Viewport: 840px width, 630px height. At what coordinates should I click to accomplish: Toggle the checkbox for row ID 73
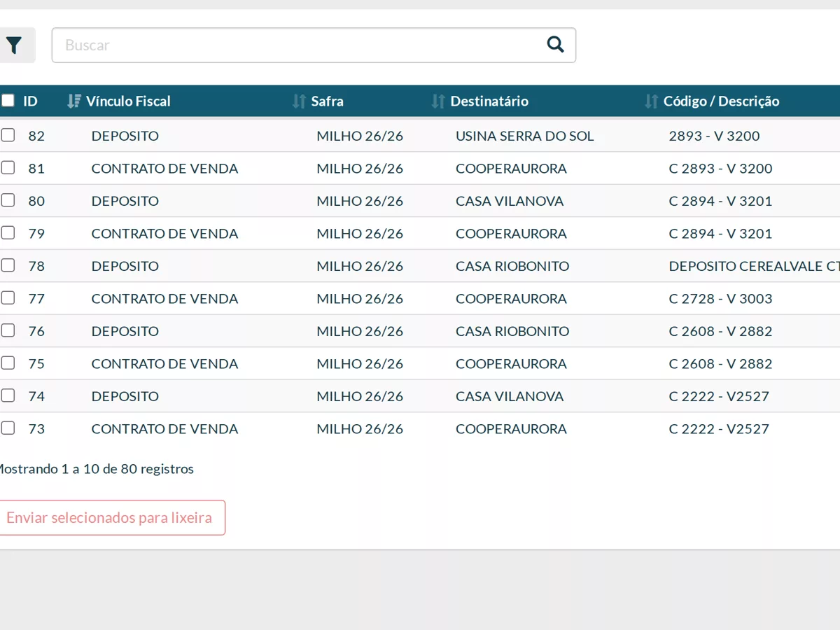point(8,428)
